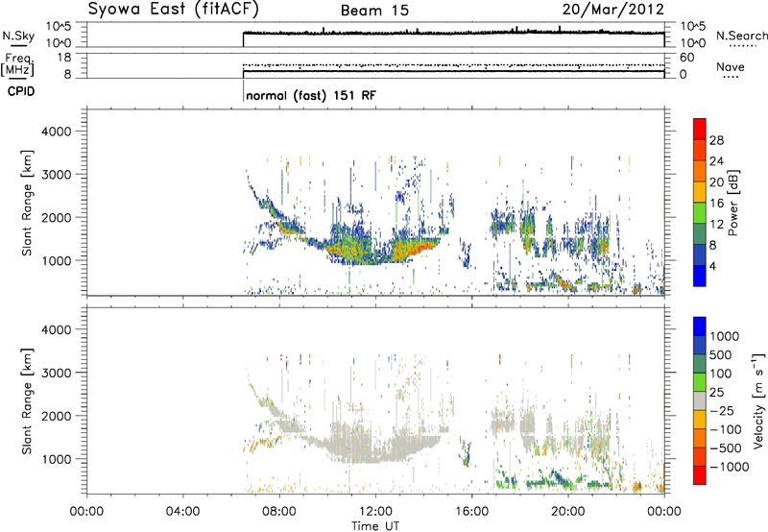
Task: Click the '28' tick on power colorbar
Action: point(716,140)
